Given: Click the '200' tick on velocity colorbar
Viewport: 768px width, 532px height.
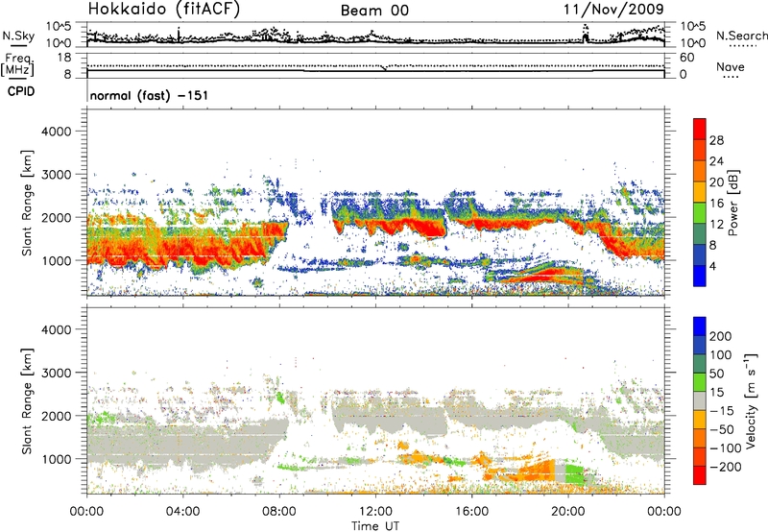Looking at the screenshot, I should click(x=721, y=336).
